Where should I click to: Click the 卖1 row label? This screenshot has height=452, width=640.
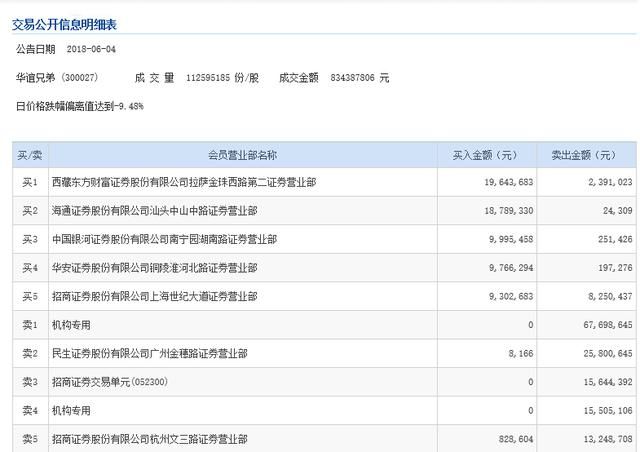30,325
